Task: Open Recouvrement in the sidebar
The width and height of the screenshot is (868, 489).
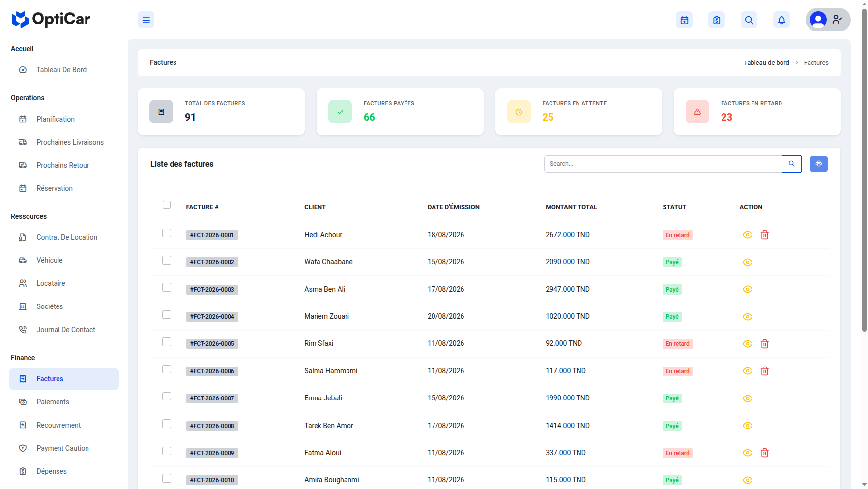Action: [x=64, y=425]
